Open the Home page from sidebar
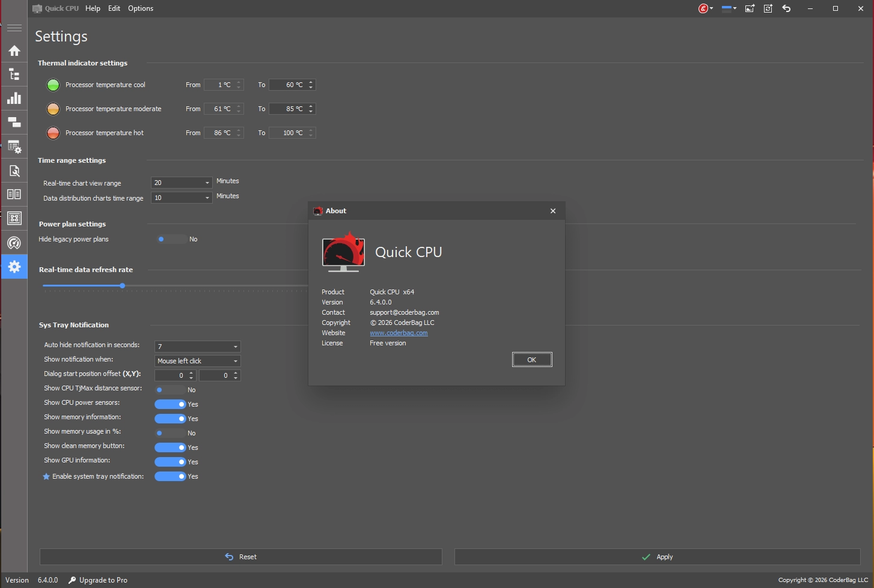This screenshot has height=588, width=874. 14,51
